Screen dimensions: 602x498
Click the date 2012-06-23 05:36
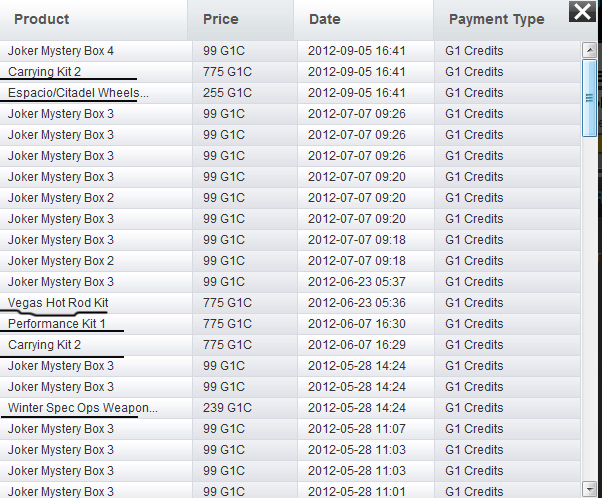(x=357, y=303)
